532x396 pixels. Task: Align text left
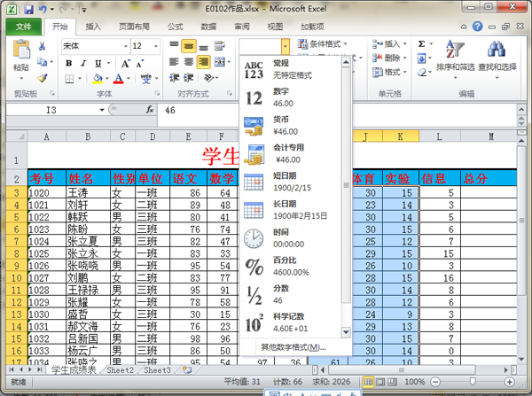pos(174,62)
